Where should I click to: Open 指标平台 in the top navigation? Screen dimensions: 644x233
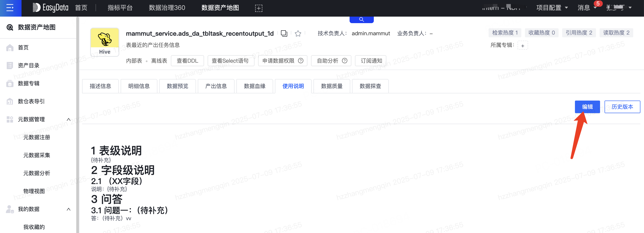(x=120, y=8)
